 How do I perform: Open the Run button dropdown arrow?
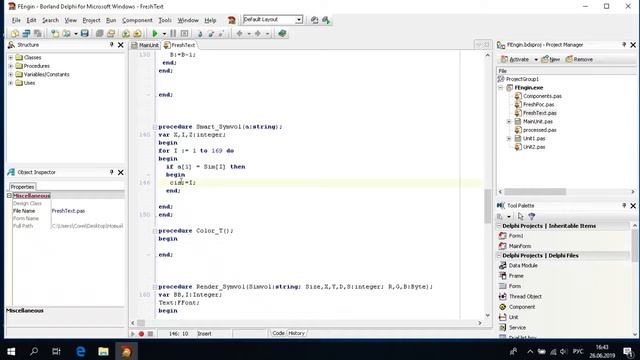point(164,34)
